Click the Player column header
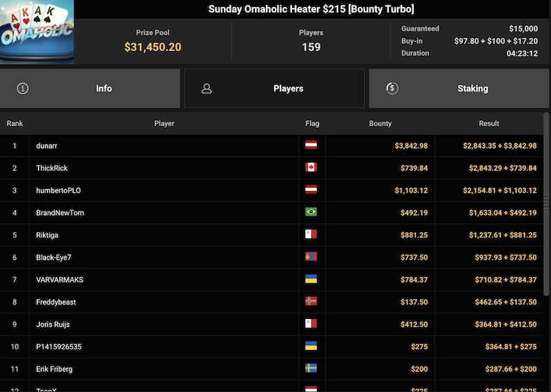 coord(164,124)
